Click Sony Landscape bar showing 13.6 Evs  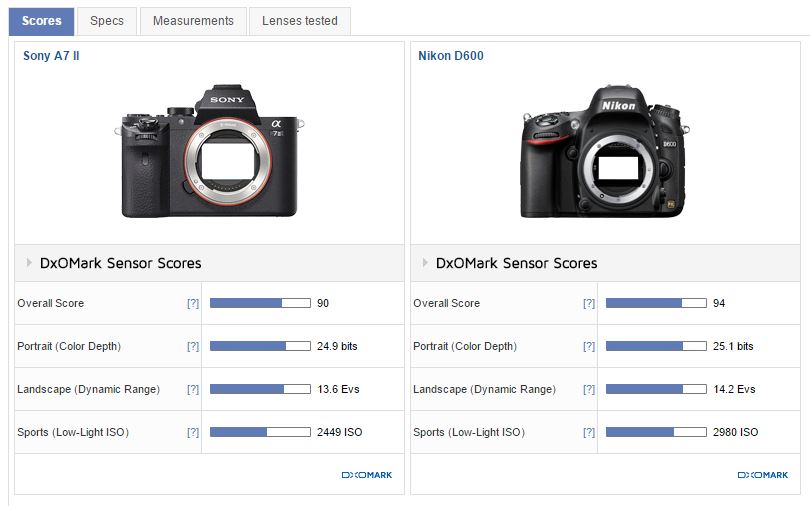coord(260,389)
